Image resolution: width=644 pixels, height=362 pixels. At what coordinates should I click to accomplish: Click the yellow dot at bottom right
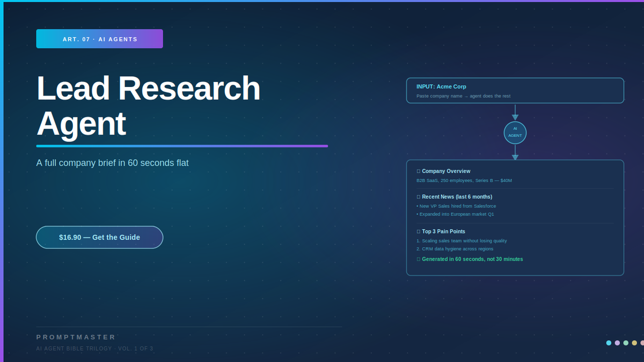pos(634,343)
